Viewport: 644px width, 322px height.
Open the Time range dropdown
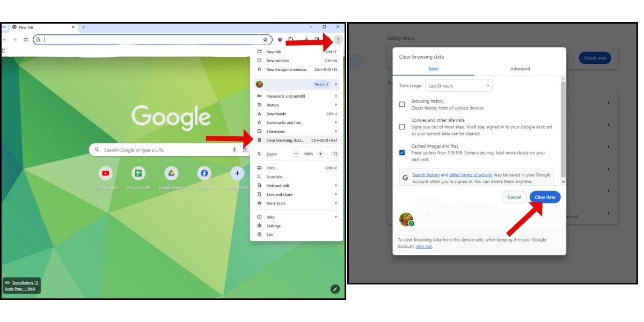(x=458, y=85)
